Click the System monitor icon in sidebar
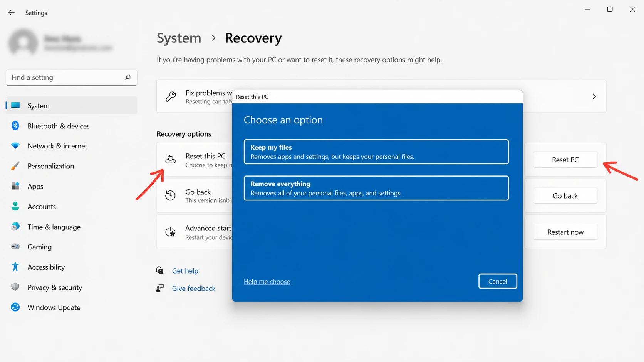This screenshot has height=362, width=644. (15, 105)
